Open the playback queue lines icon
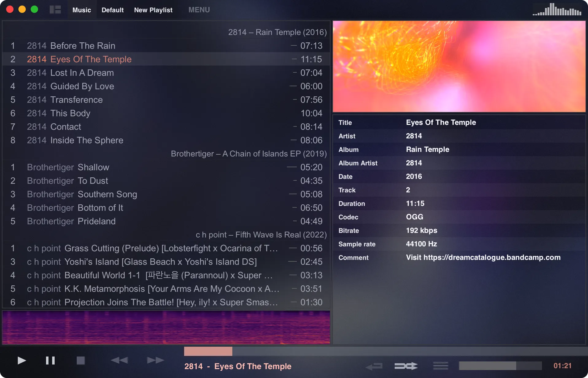The width and height of the screenshot is (588, 378). 441,366
